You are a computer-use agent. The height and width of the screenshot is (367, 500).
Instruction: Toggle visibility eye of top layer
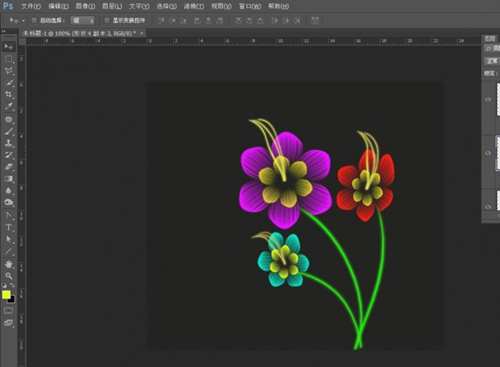click(488, 99)
